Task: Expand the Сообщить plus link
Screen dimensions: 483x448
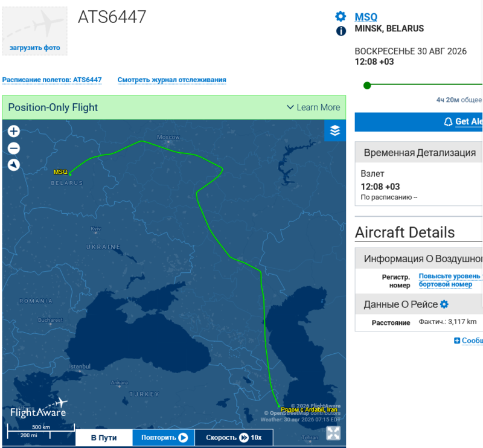Action: 469,341
